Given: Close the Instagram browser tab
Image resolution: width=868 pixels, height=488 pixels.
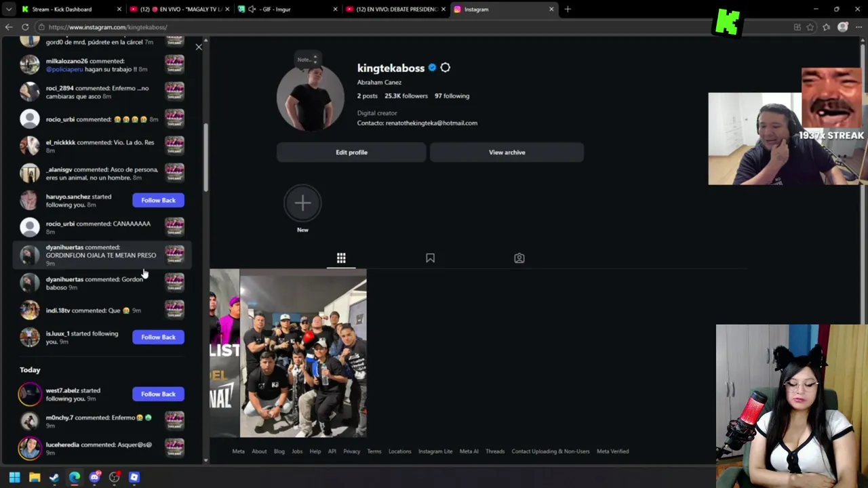Looking at the screenshot, I should point(551,9).
